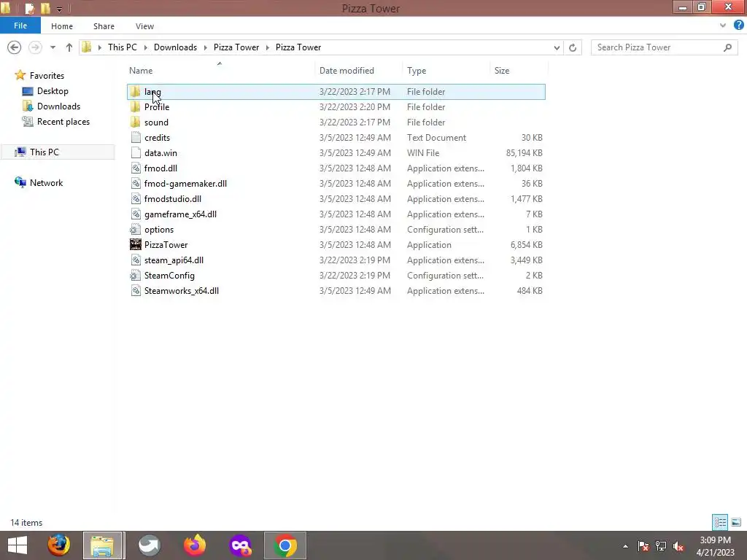Go to Downloads in the address breadcrumb
The image size is (747, 560).
pos(175,47)
